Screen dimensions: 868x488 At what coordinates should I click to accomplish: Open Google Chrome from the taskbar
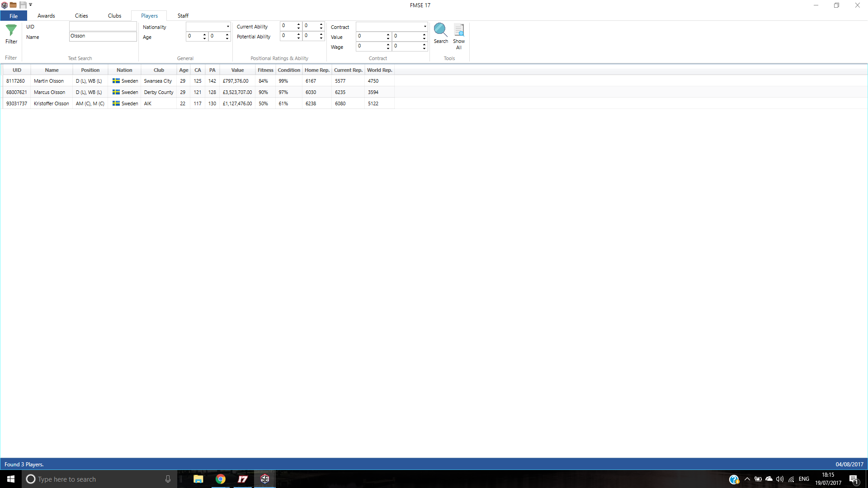point(221,479)
